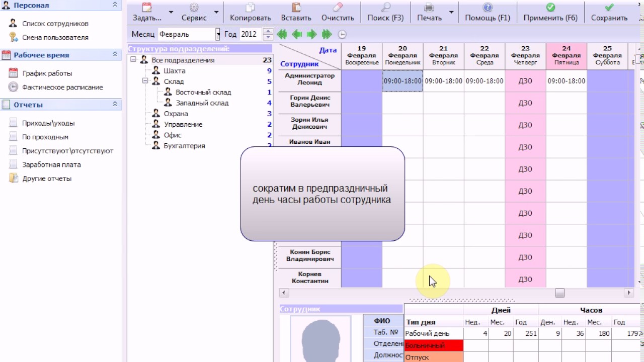
Task: Select the 21 Февраля Вторник column header
Action: point(443,56)
